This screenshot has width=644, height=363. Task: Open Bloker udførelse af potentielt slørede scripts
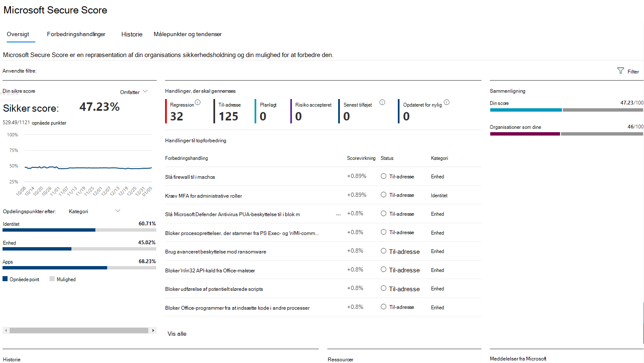[214, 289]
